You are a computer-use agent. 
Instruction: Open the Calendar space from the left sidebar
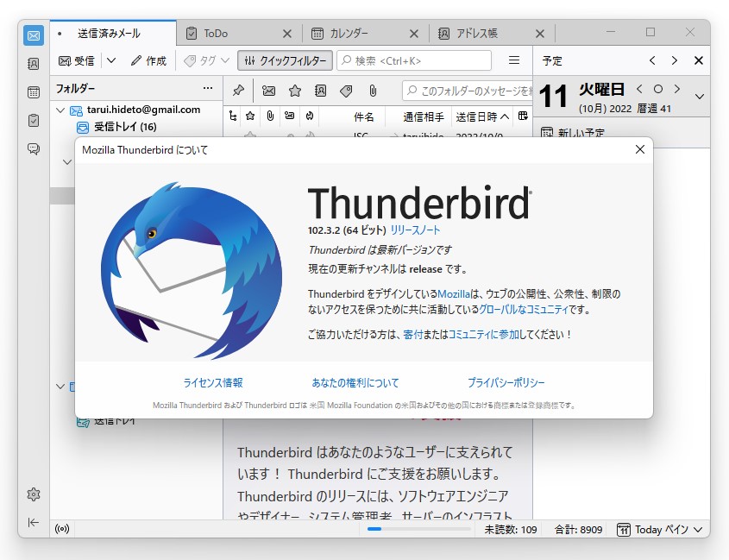pyautogui.click(x=33, y=91)
